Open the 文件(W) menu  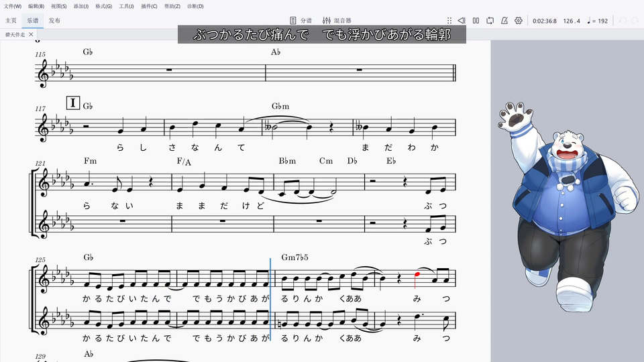[x=12, y=6]
